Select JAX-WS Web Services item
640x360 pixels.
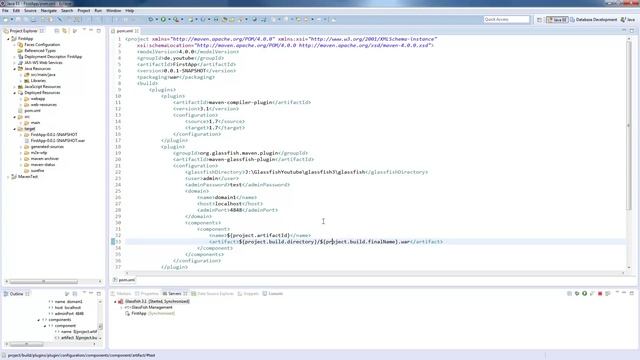point(43,63)
